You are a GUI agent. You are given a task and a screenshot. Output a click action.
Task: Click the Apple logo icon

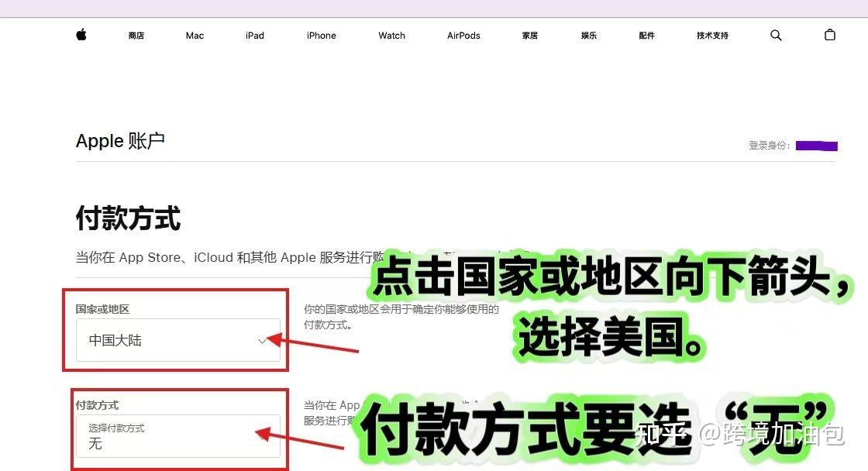(x=81, y=35)
